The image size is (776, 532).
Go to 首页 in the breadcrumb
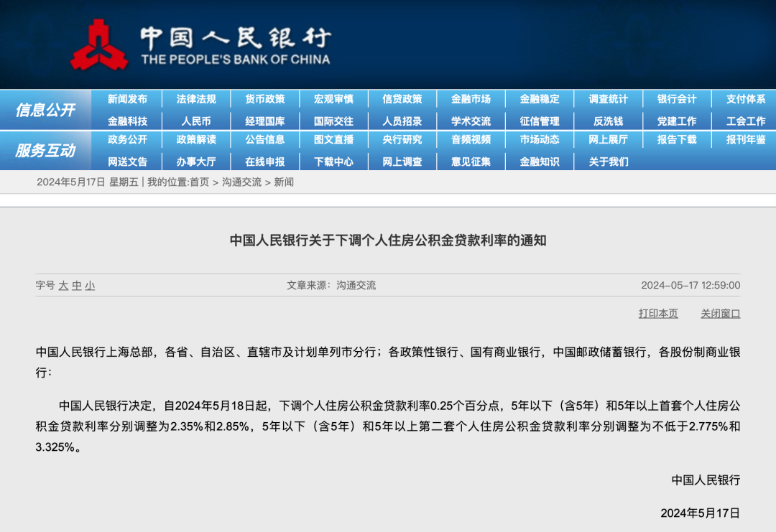199,182
